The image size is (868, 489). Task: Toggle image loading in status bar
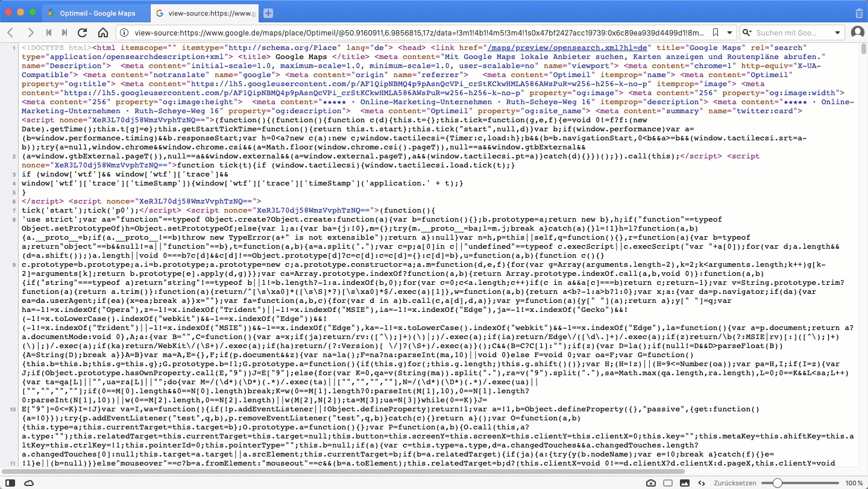tap(684, 483)
